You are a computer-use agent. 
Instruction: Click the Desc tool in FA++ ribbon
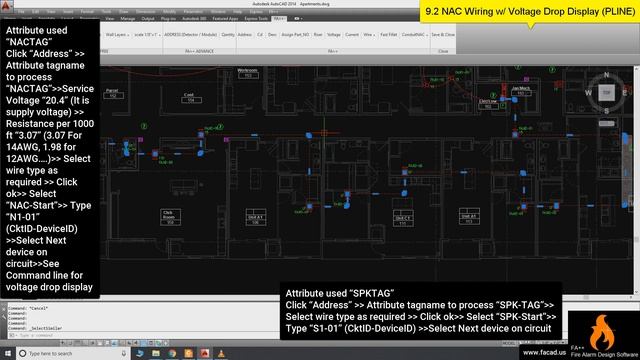pos(272,35)
